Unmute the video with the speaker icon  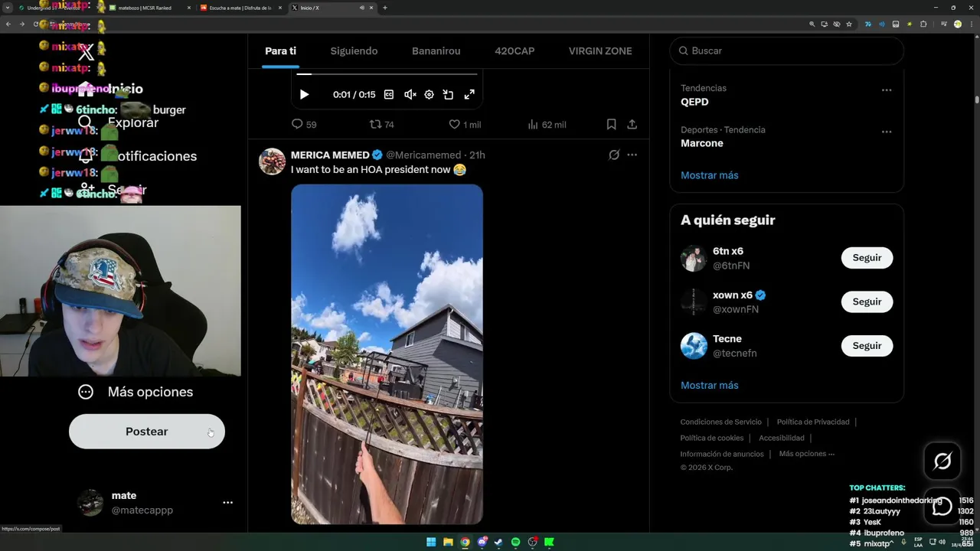pyautogui.click(x=410, y=94)
